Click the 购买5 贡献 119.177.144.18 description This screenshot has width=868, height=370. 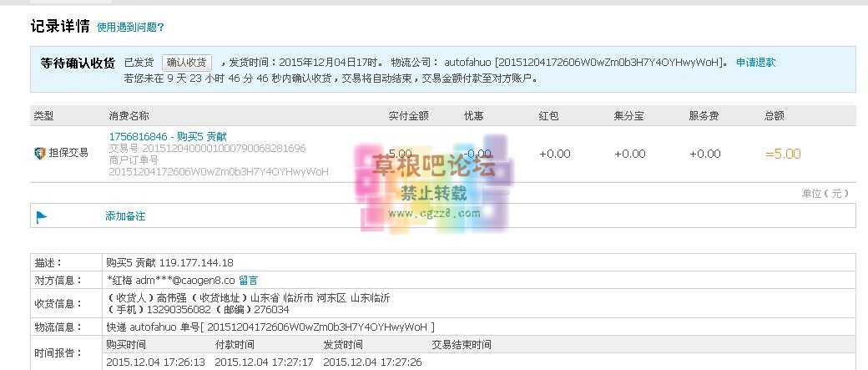tap(169, 262)
